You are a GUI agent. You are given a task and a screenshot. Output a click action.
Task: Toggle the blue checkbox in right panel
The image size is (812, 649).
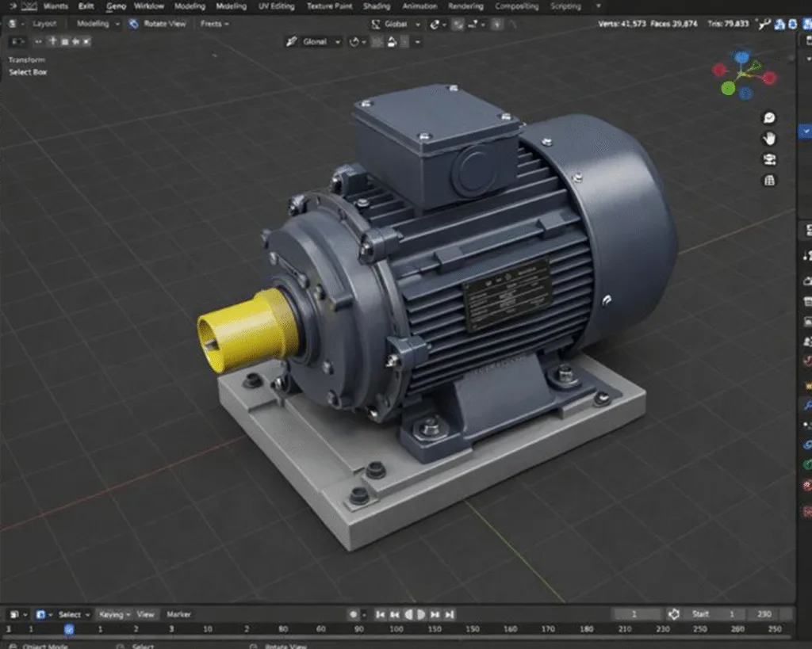pyautogui.click(x=806, y=131)
